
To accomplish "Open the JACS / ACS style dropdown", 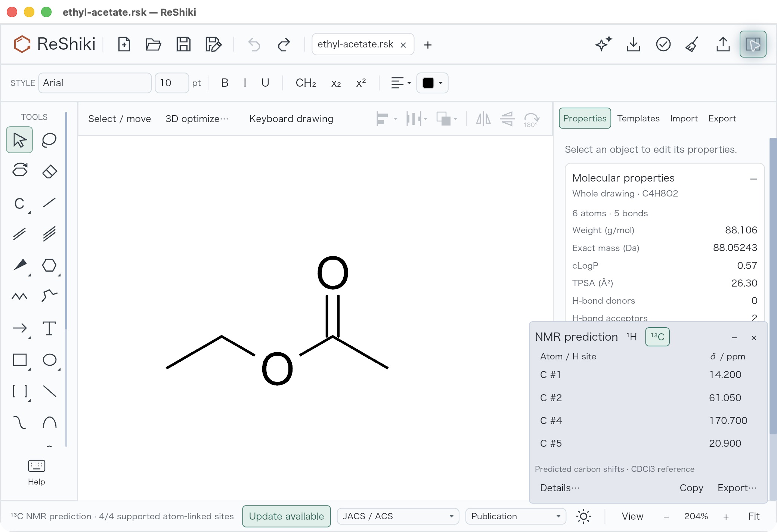I will (x=398, y=516).
